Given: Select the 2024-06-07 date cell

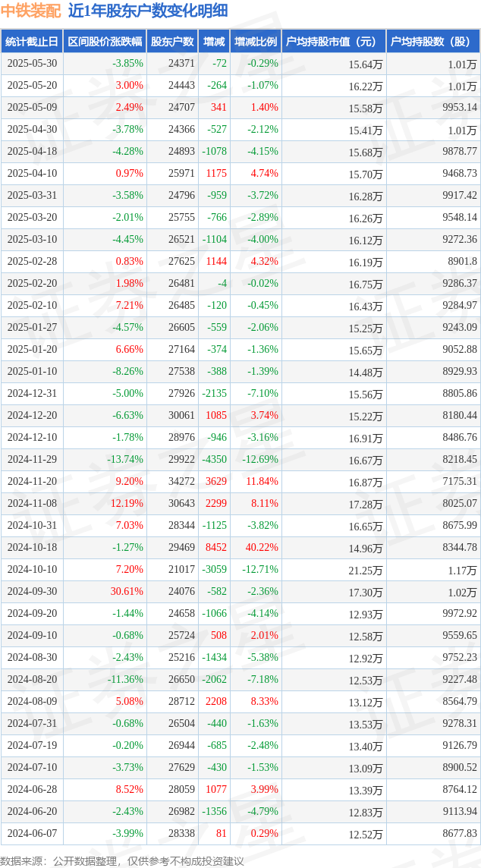Looking at the screenshot, I should click(x=32, y=832).
